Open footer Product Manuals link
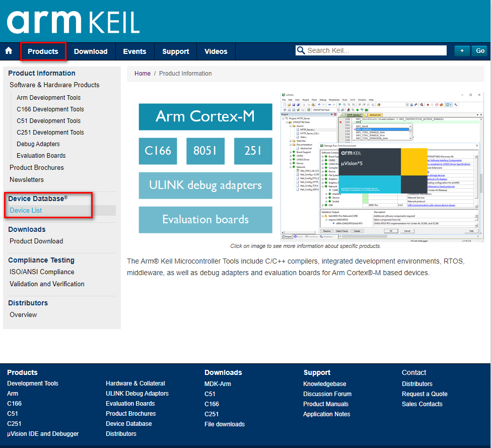The height and width of the screenshot is (448, 492). 326,404
